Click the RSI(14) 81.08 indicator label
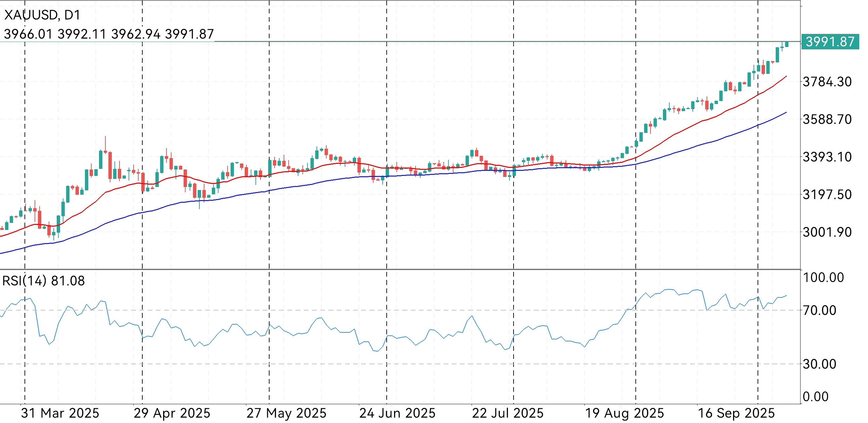868x423 pixels. click(44, 281)
